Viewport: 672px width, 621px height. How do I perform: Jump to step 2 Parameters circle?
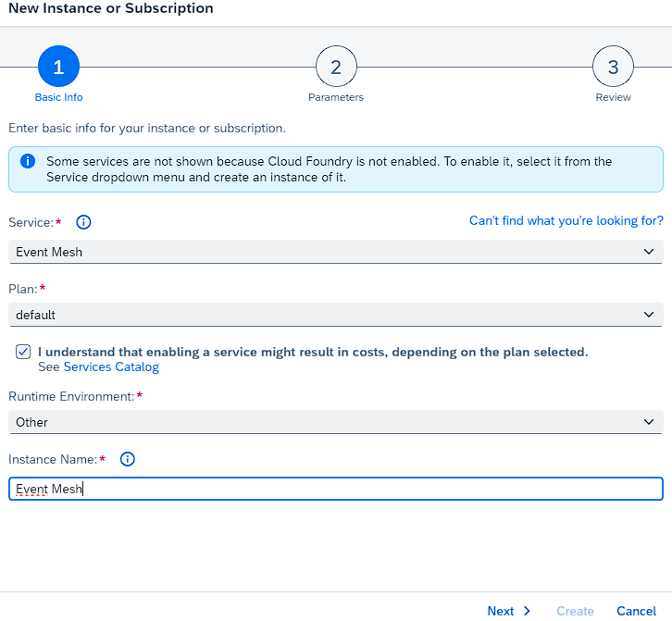[x=336, y=67]
